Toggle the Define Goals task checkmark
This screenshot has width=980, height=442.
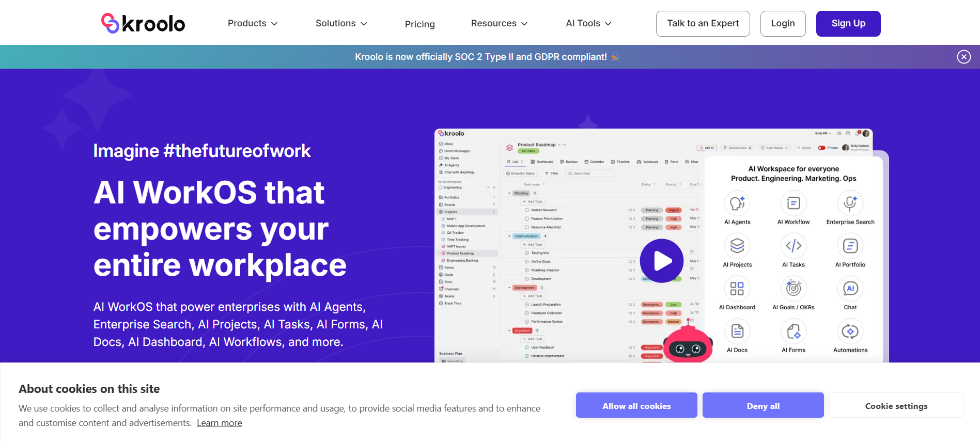(x=526, y=262)
